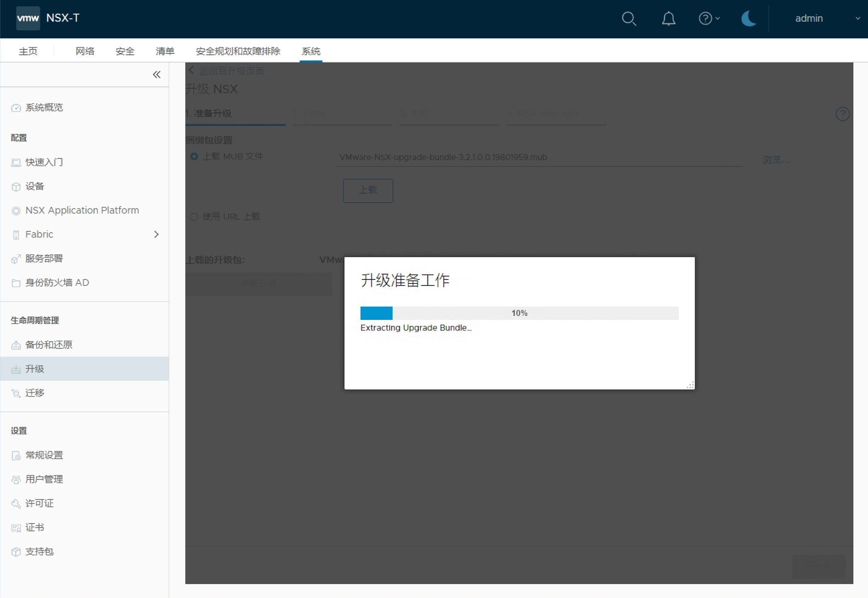Toggle dark mode moon icon

coord(748,18)
